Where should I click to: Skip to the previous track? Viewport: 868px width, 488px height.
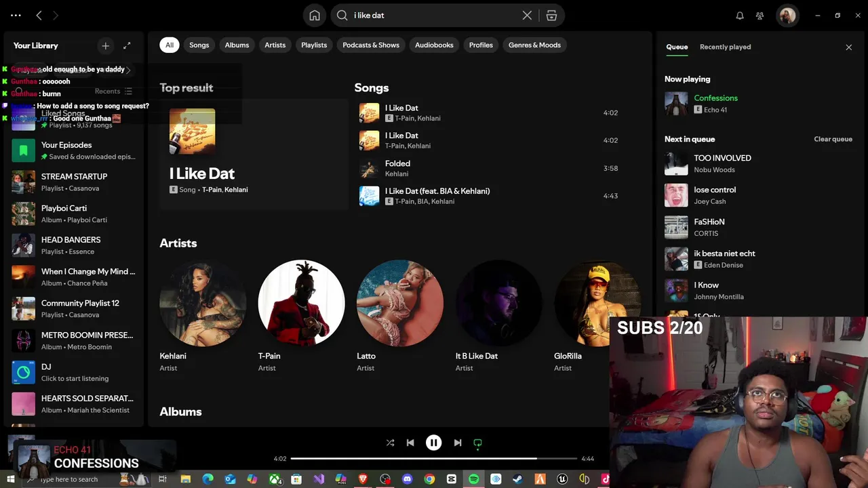coord(410,443)
